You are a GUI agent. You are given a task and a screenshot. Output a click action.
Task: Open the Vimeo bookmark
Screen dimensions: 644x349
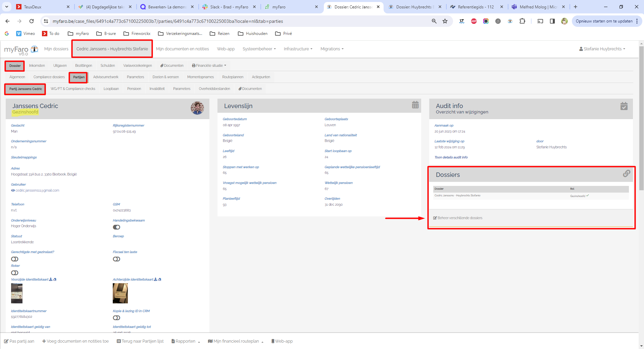click(x=26, y=34)
